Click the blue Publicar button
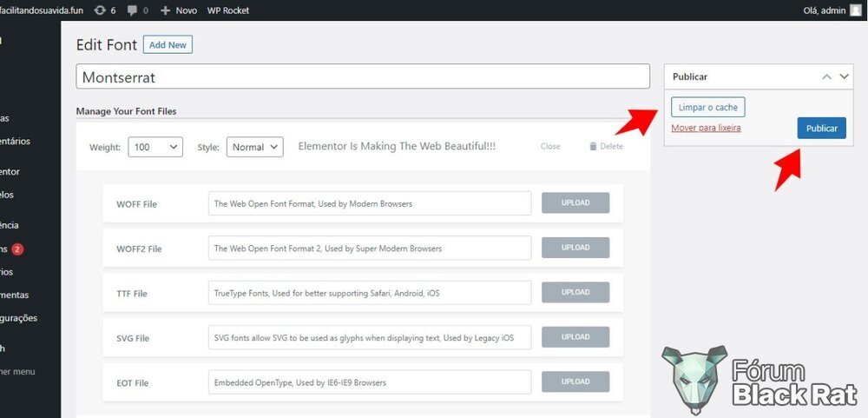This screenshot has height=418, width=868. click(x=821, y=128)
